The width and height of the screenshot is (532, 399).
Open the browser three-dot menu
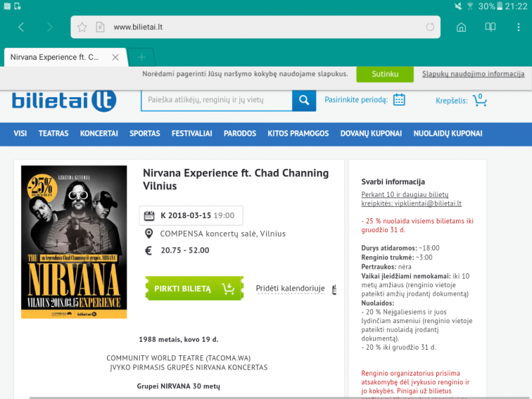[x=519, y=27]
